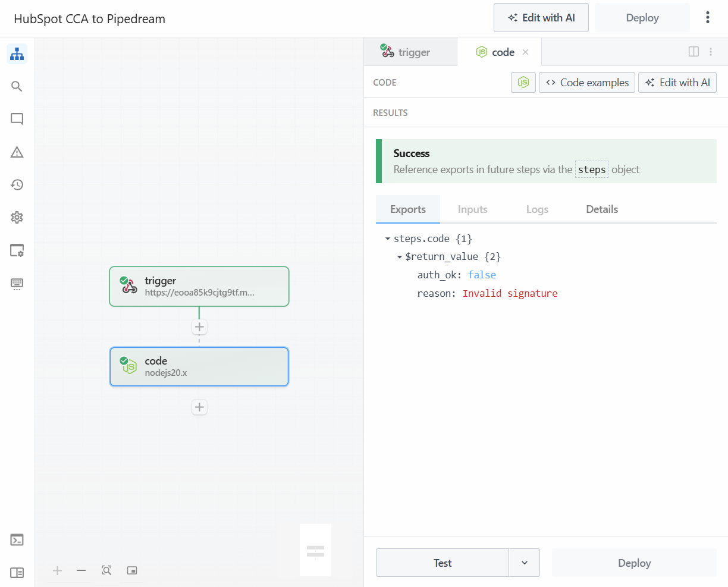Show keyboard shortcuts from the sidebar icon
The width and height of the screenshot is (728, 587).
point(17,284)
